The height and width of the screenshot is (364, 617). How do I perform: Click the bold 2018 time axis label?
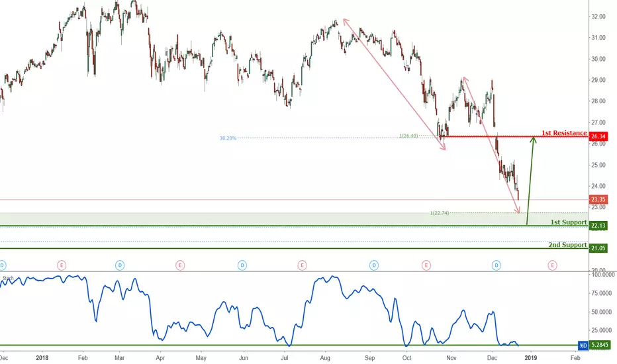pyautogui.click(x=42, y=357)
